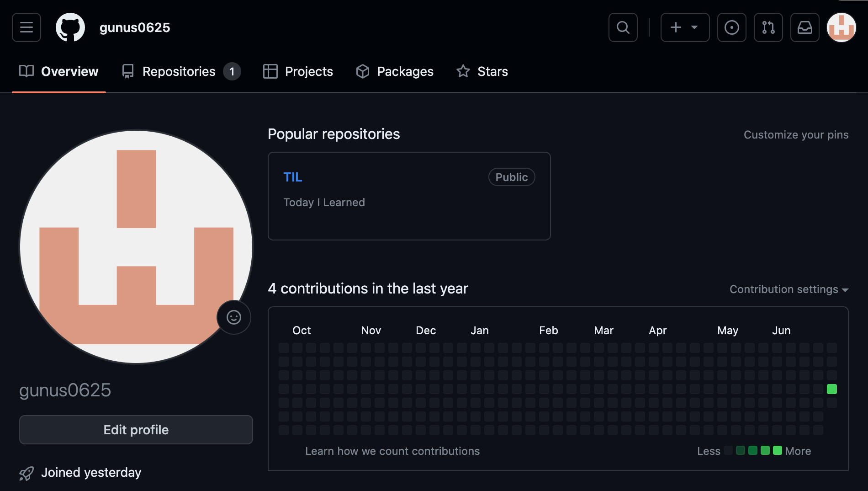Click the table icon on Projects tab

[270, 71]
